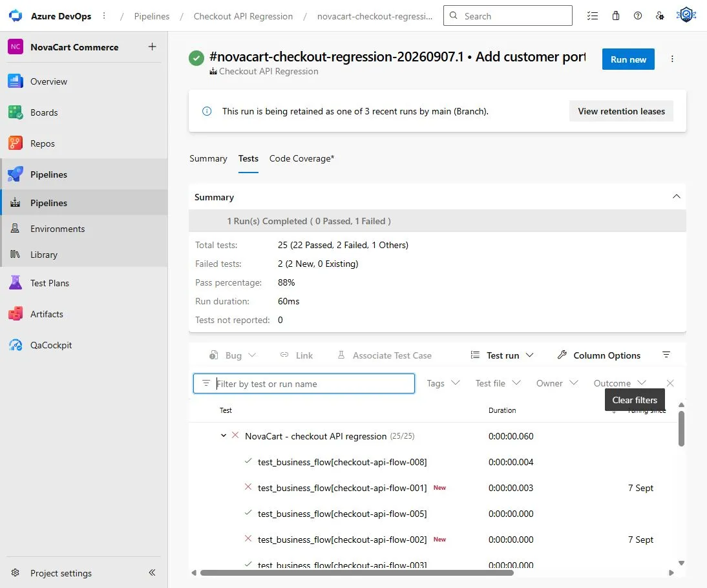Viewport: 707px width, 588px height.
Task: Open the Bug dropdown
Action: pyautogui.click(x=233, y=355)
